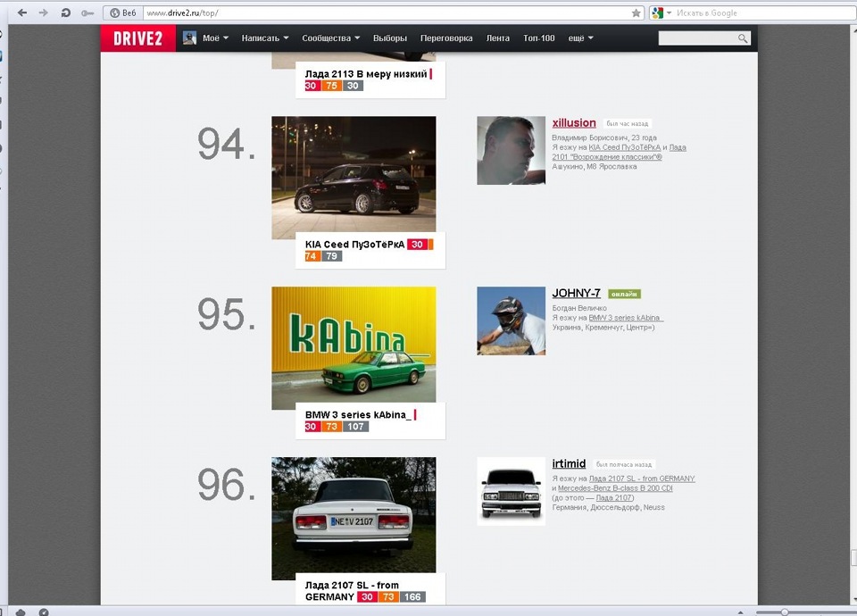
Task: Go to the Выборы section
Action: pos(390,38)
